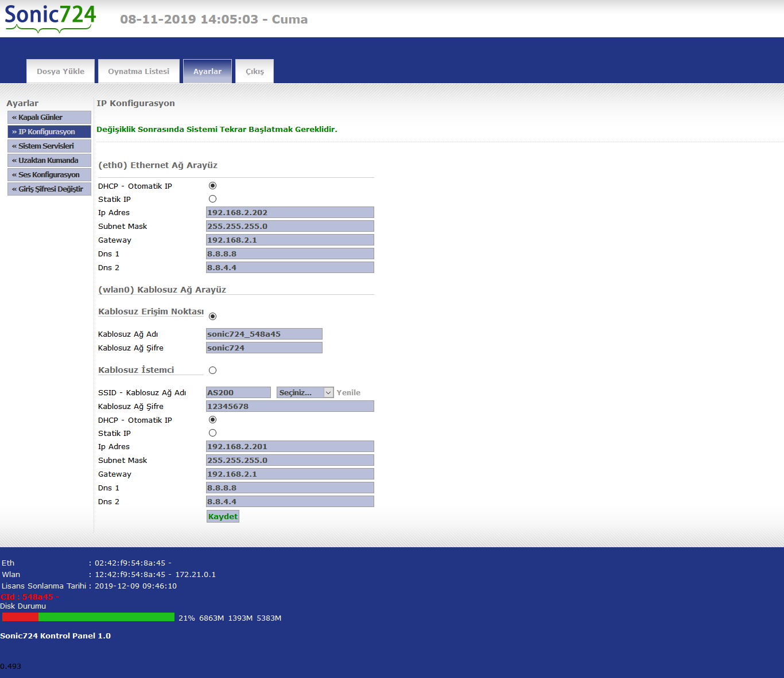Click the access point Şifre field sonic724
This screenshot has height=678, width=784.
(264, 348)
